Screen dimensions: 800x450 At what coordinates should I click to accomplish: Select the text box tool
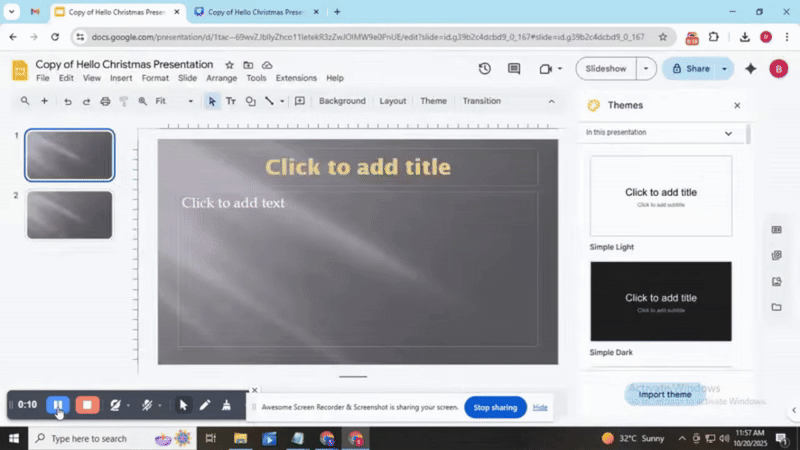(231, 101)
